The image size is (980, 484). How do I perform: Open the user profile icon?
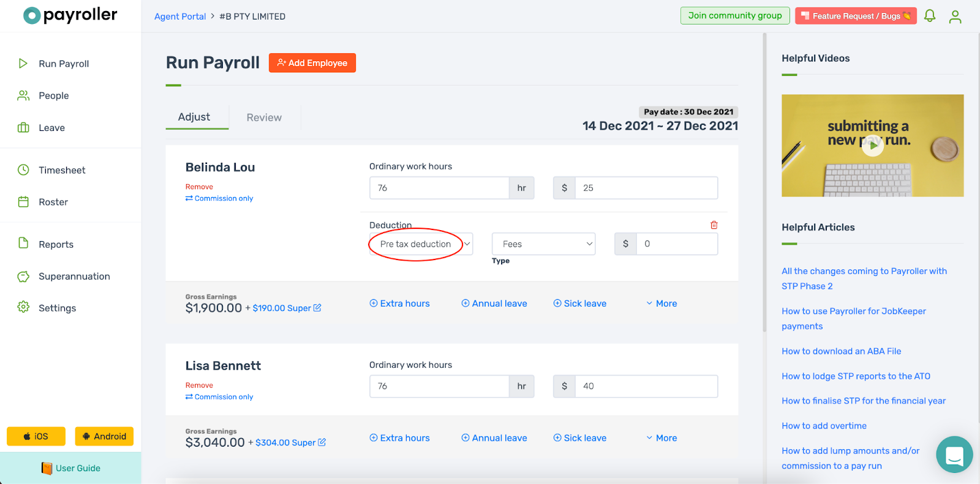955,17
